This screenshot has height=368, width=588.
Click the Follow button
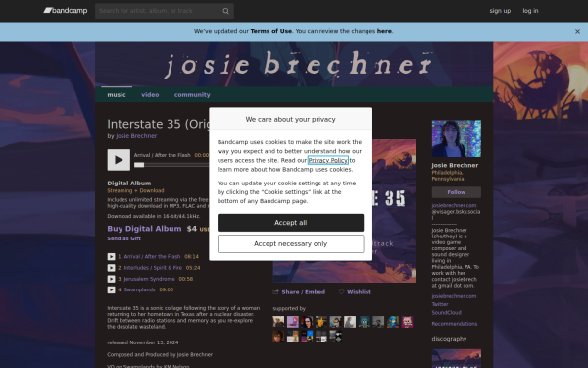click(457, 192)
